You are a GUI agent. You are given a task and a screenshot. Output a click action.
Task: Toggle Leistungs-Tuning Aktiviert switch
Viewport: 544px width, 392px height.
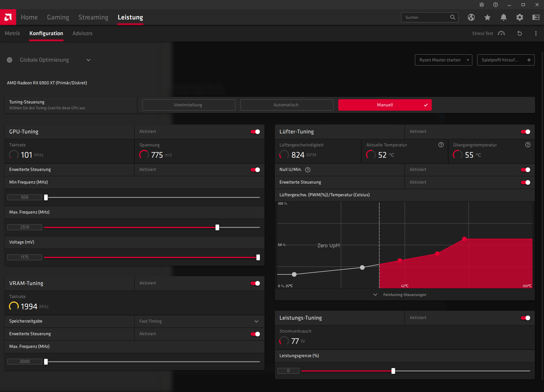point(526,318)
